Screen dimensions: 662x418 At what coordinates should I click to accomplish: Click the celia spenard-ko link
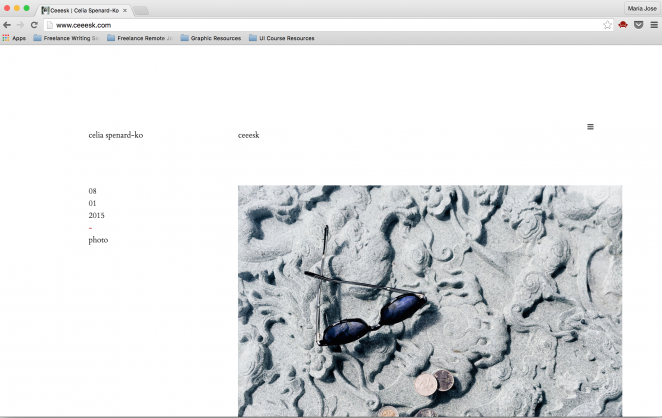coord(116,135)
